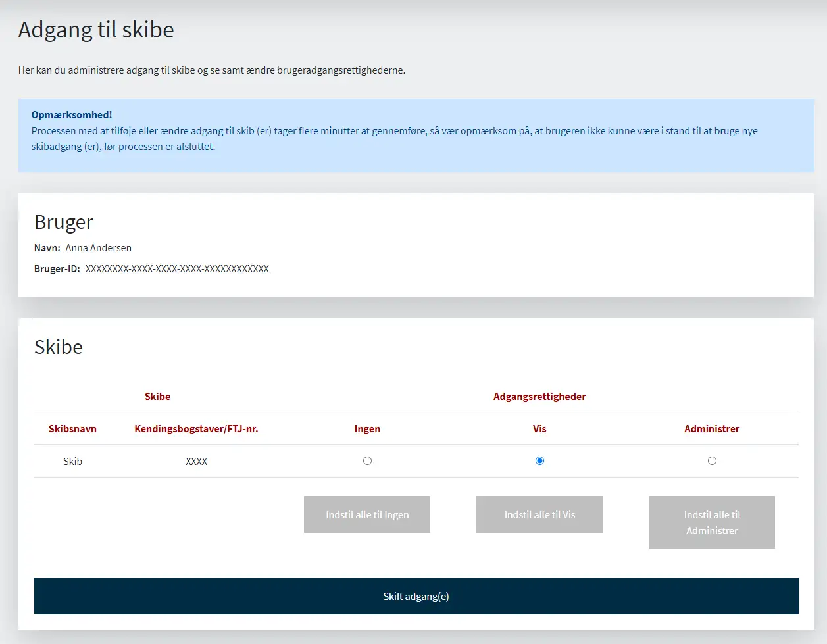Screen dimensions: 827x644
Task: Click the XXXX call sign cell
Action: coord(196,462)
